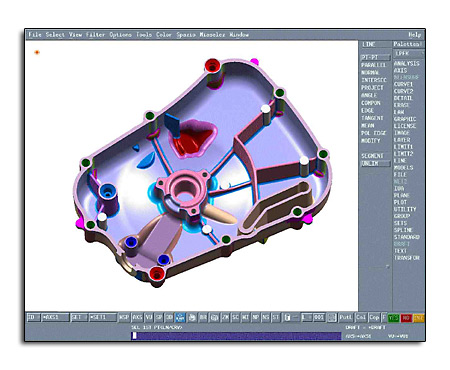This screenshot has height=370, width=450.
Task: Click the green YES button
Action: [394, 318]
